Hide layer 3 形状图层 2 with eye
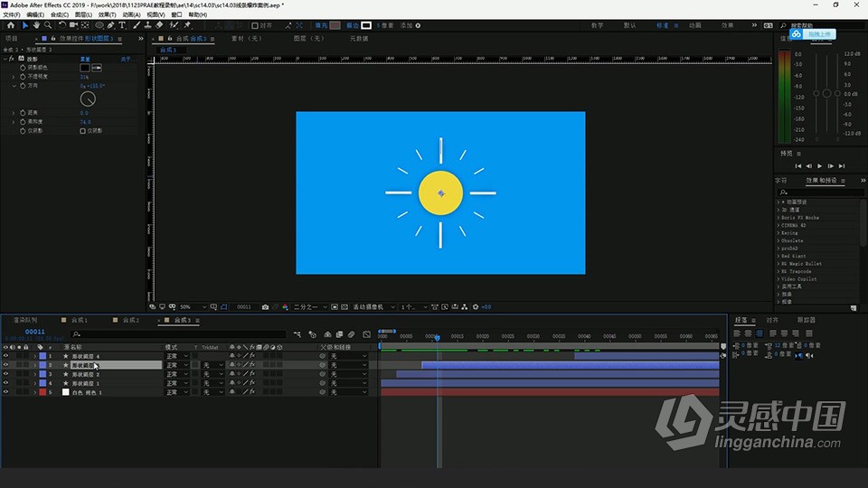The image size is (868, 488). 6,374
